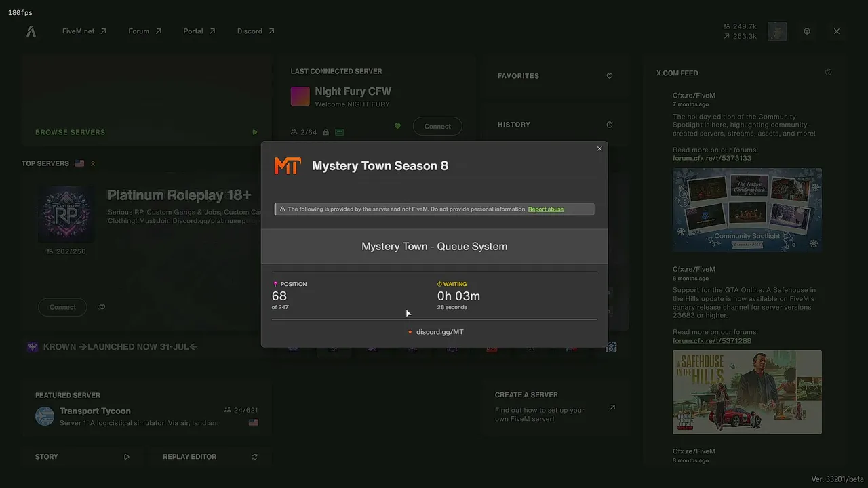
Task: Open the Story mode button
Action: (82, 457)
